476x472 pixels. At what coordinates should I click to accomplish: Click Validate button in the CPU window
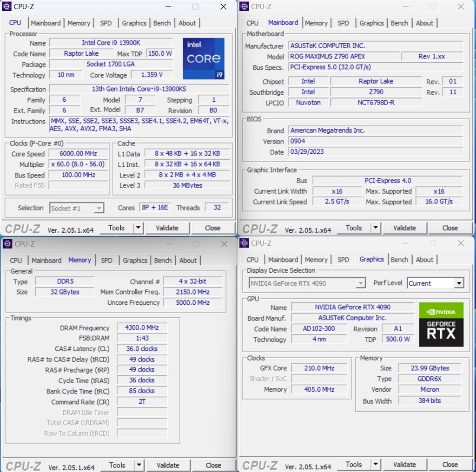(167, 228)
